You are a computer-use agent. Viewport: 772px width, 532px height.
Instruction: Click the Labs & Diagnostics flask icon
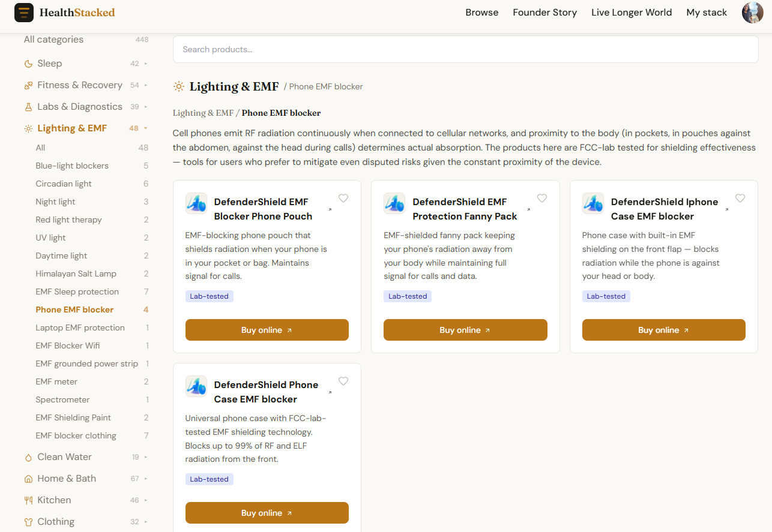point(28,107)
